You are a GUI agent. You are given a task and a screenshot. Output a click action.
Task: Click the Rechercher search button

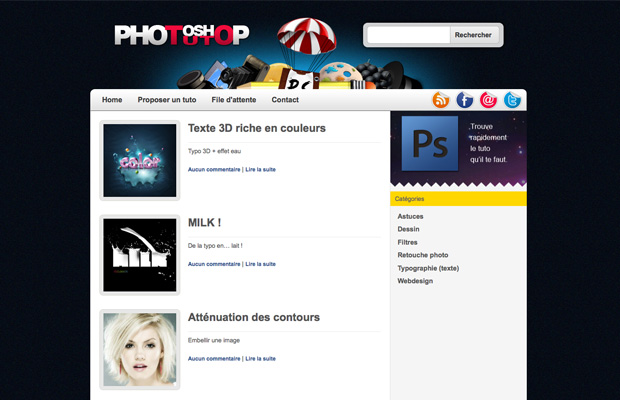click(473, 35)
